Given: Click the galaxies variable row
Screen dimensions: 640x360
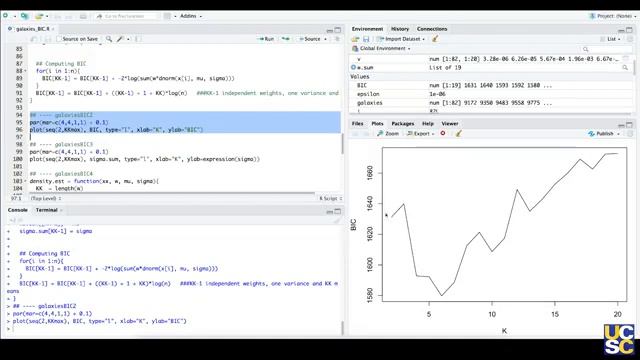Looking at the screenshot, I should [x=491, y=103].
